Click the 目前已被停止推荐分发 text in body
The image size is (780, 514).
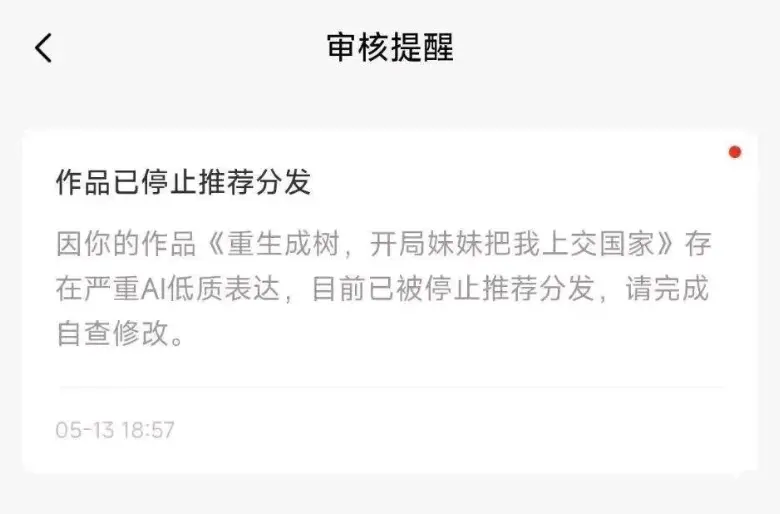pyautogui.click(x=453, y=289)
